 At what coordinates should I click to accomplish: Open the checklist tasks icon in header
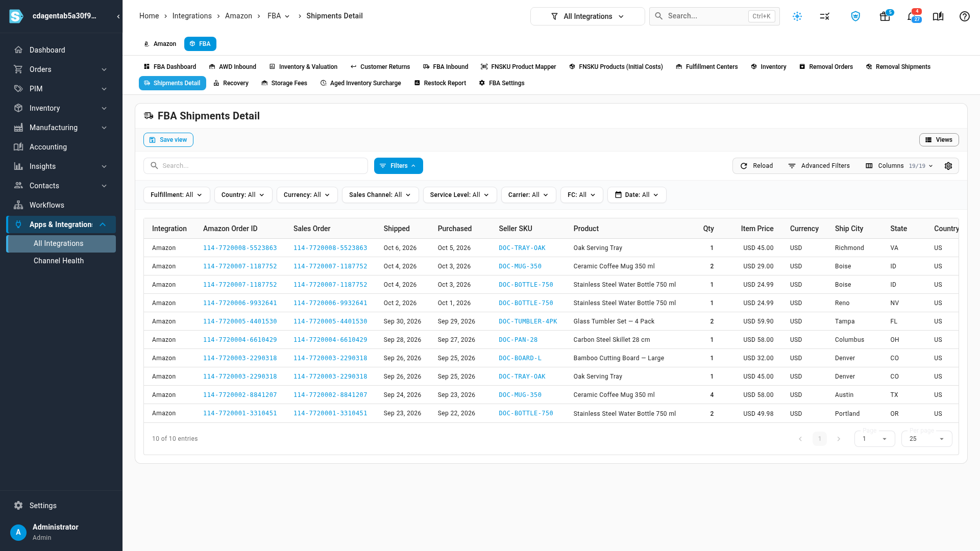(x=825, y=16)
